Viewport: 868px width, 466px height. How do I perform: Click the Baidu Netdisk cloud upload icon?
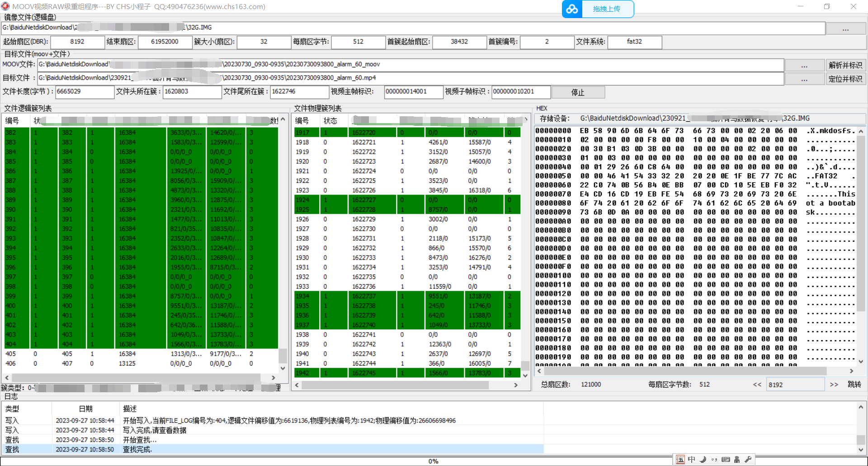pyautogui.click(x=572, y=9)
